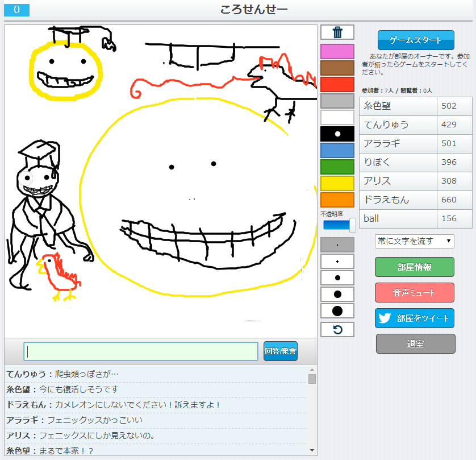Image resolution: width=476 pixels, height=460 pixels.
Task: Pick the selected black color swatch
Action: [337, 134]
